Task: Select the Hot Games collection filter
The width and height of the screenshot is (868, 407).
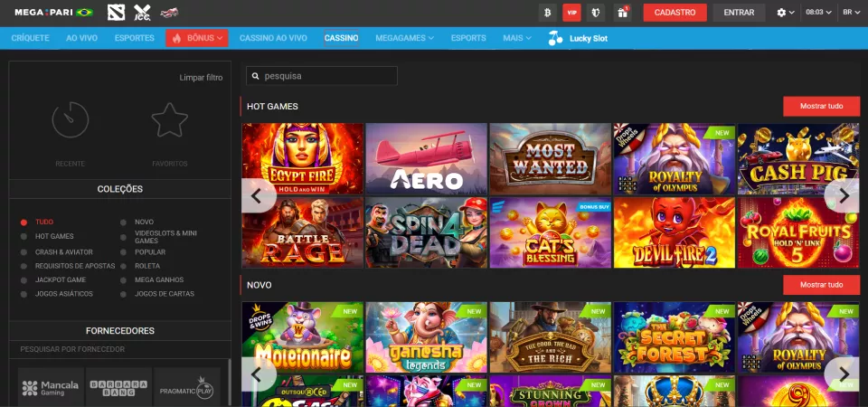Action: (54, 236)
